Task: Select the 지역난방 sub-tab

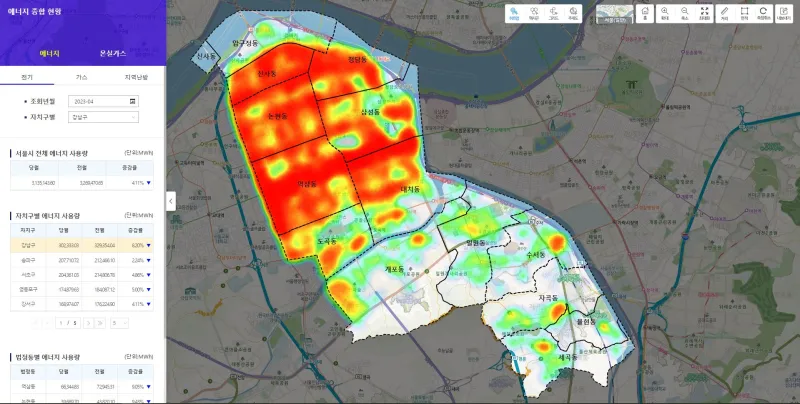Action: (135, 76)
